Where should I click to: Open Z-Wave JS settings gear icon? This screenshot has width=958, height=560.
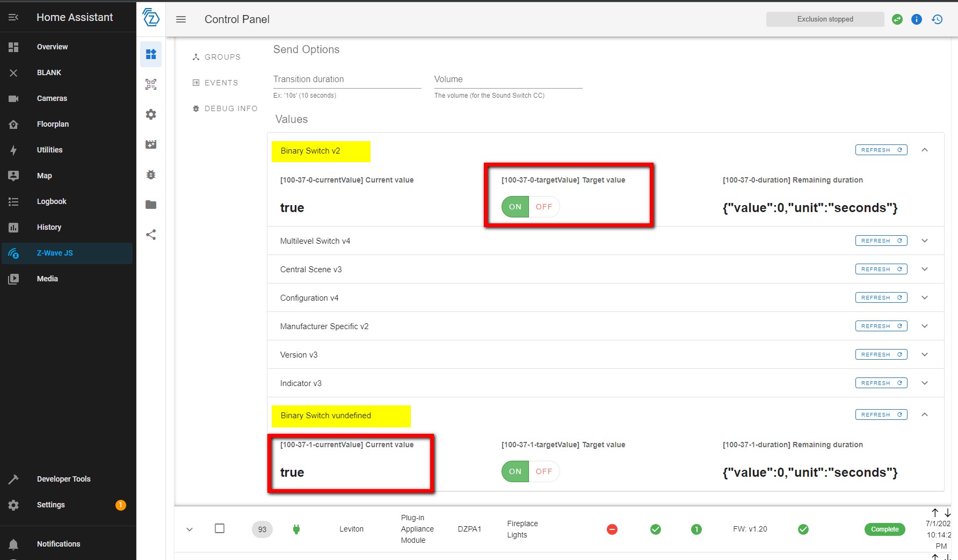pyautogui.click(x=151, y=114)
